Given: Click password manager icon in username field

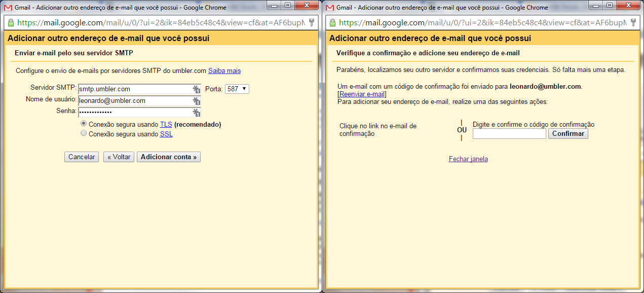Looking at the screenshot, I should point(196,101).
